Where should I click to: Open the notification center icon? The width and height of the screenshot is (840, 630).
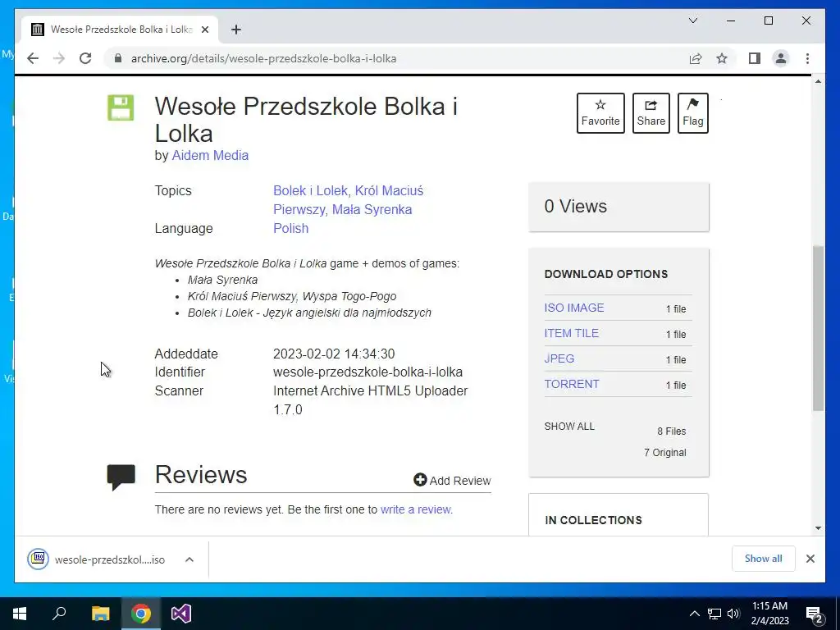click(815, 614)
